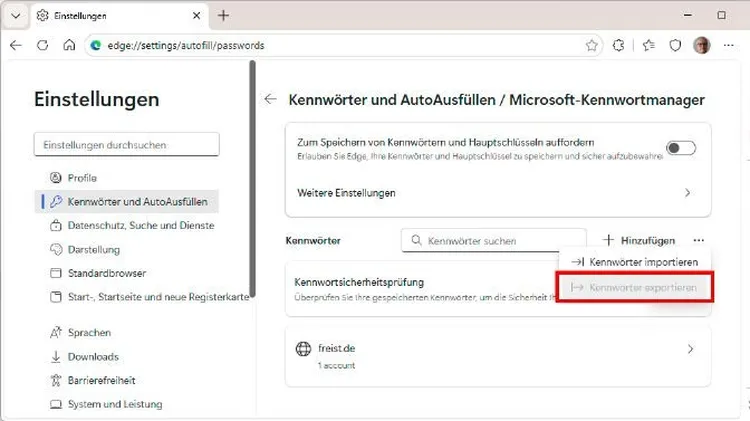
Task: Expand the freist.de password entry
Action: (x=689, y=349)
